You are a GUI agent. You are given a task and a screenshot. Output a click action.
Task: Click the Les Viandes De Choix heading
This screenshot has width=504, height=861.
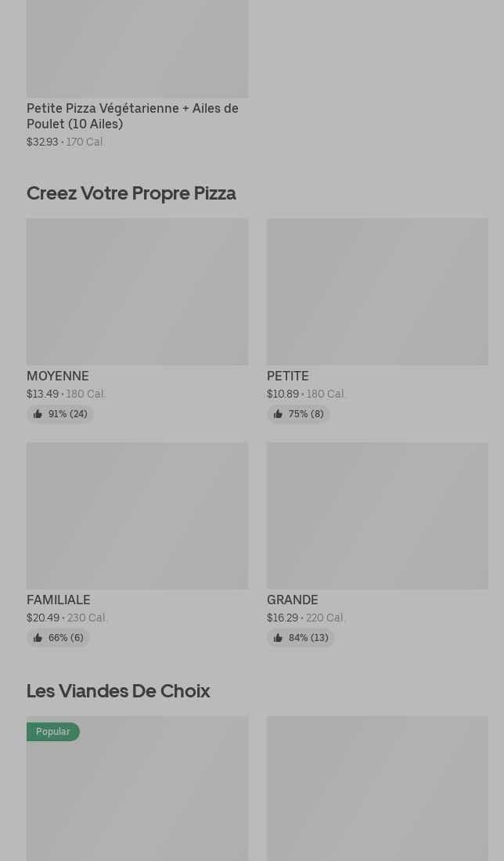click(x=118, y=691)
